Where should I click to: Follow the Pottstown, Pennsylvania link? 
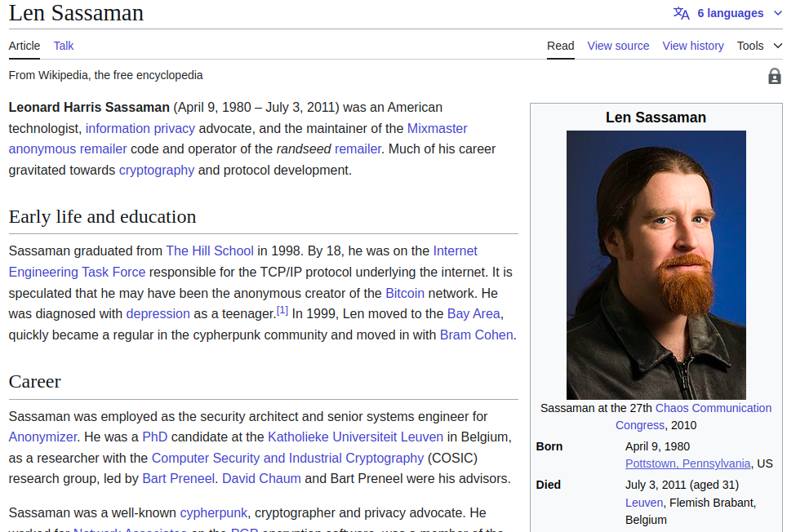pyautogui.click(x=687, y=463)
